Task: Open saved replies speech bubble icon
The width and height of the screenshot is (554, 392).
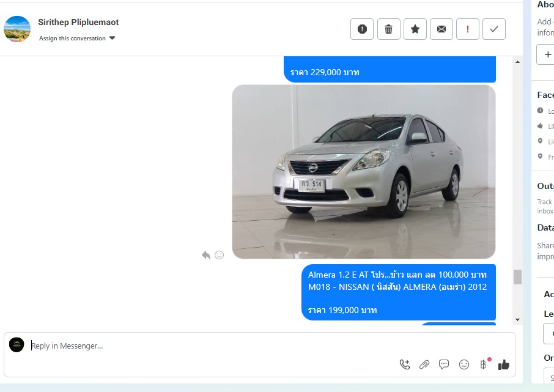Action: click(x=444, y=364)
